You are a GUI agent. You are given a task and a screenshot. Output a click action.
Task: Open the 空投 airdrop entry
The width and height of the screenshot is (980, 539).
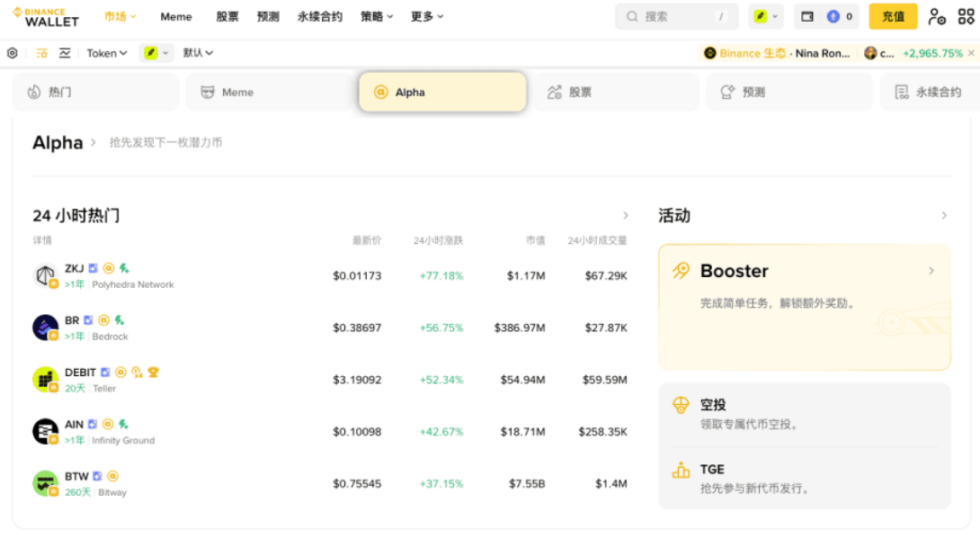pos(805,414)
